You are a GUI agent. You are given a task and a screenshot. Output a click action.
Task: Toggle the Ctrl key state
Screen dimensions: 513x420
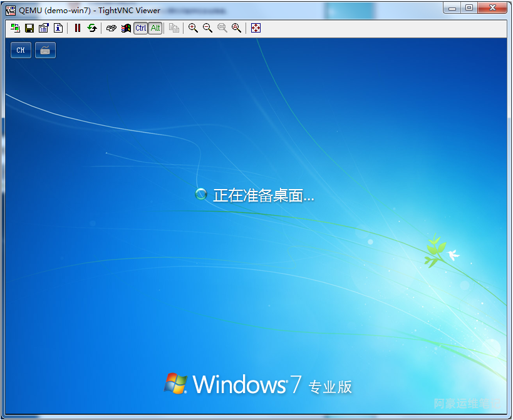click(141, 28)
